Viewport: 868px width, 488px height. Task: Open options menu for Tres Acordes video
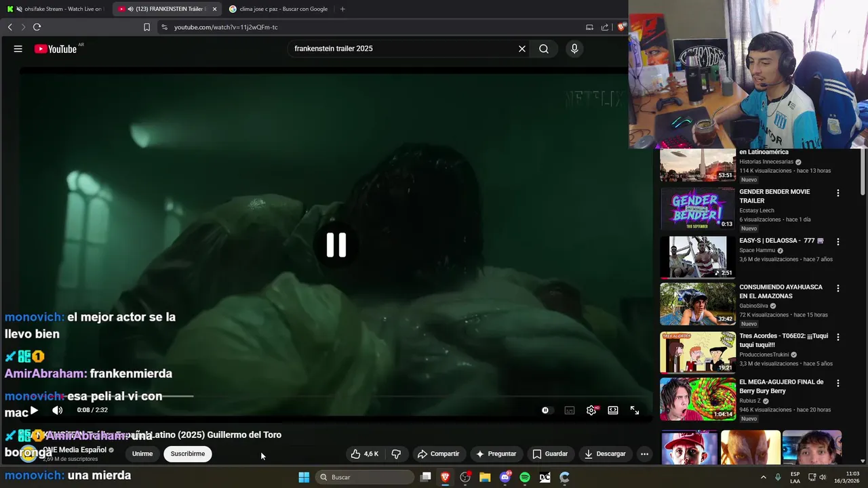[837, 337]
